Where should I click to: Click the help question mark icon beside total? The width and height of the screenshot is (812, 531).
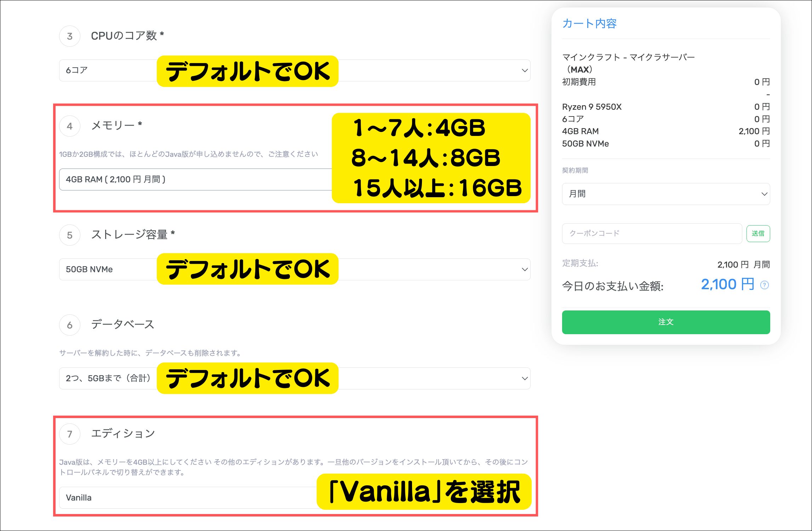tap(765, 285)
